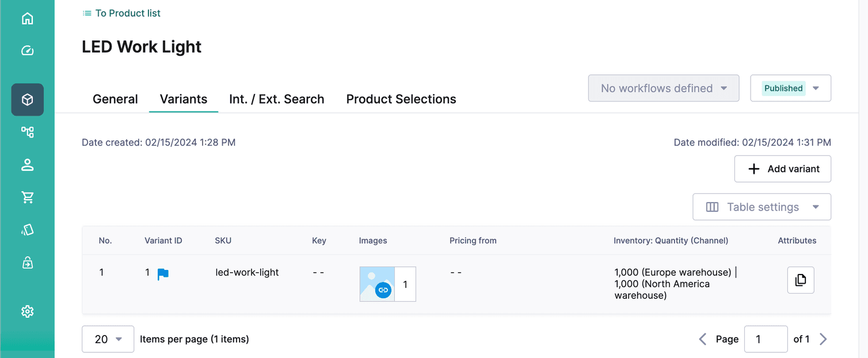Viewport: 868px width, 358px height.
Task: Change items per page via the 20 dropdown
Action: (108, 339)
